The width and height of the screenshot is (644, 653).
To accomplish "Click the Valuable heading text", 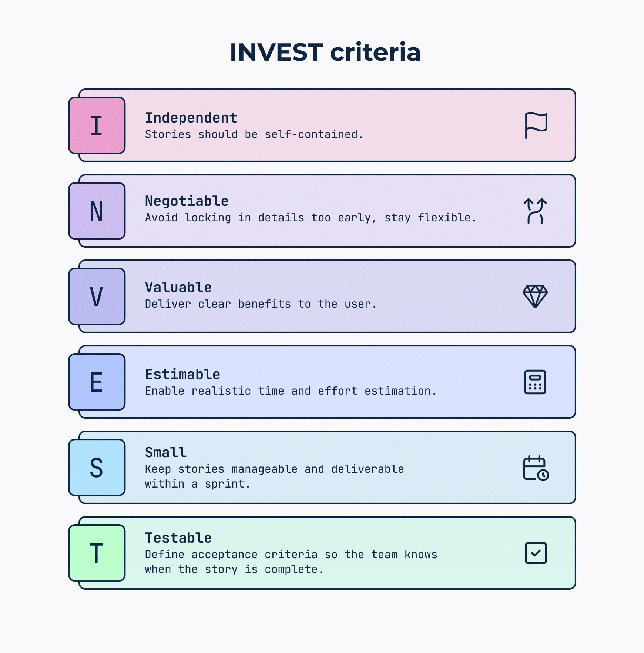I will (178, 287).
